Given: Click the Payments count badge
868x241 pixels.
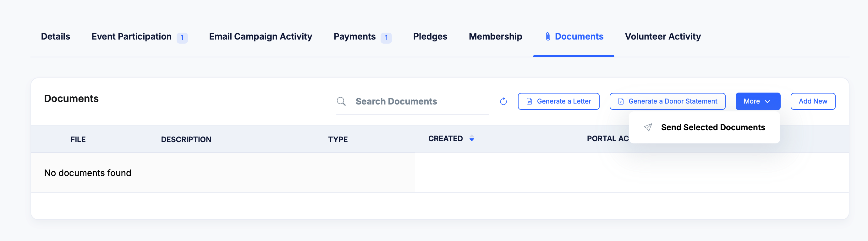Looking at the screenshot, I should [386, 37].
